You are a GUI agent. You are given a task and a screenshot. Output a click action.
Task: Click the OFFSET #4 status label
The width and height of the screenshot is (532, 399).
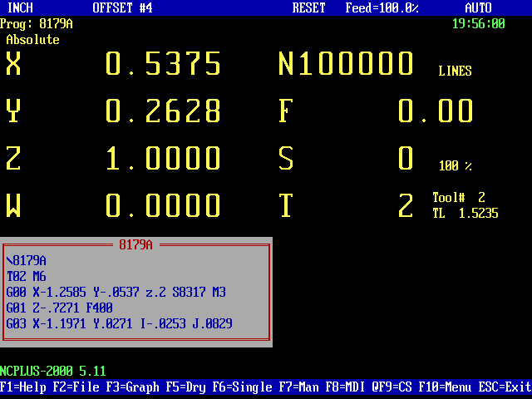tap(122, 7)
